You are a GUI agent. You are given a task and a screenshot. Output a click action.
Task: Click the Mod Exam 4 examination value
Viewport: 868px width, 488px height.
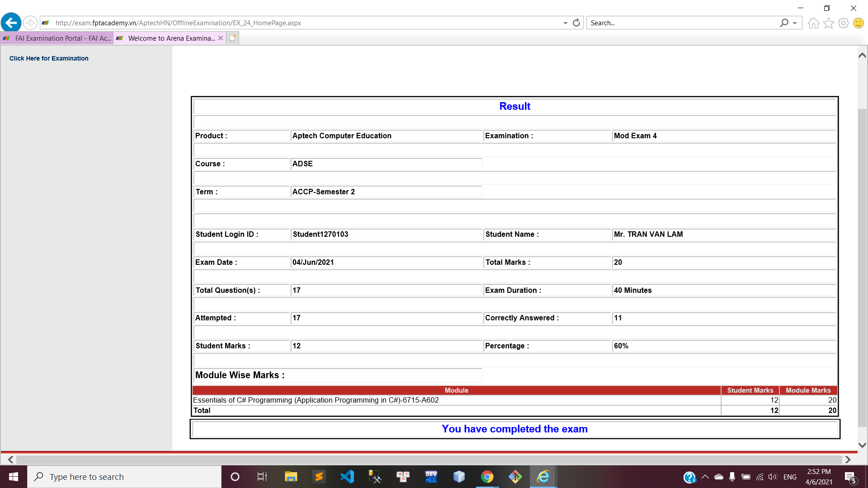point(635,136)
